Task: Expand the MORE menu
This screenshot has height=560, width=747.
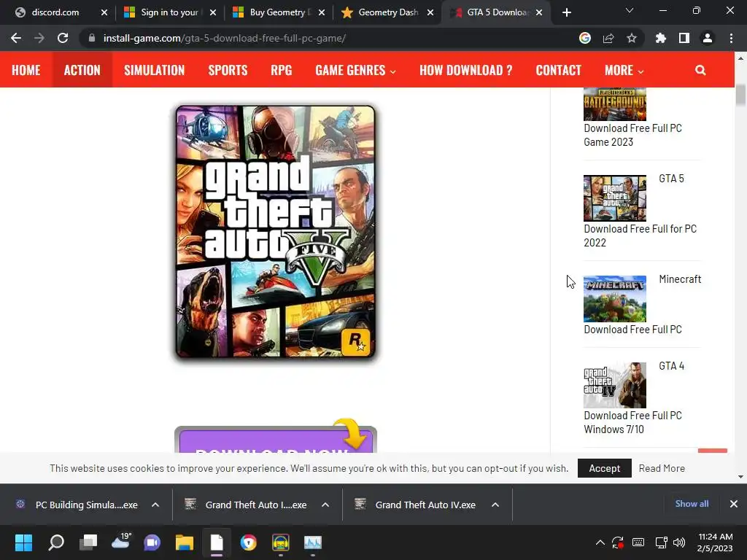Action: (x=624, y=70)
